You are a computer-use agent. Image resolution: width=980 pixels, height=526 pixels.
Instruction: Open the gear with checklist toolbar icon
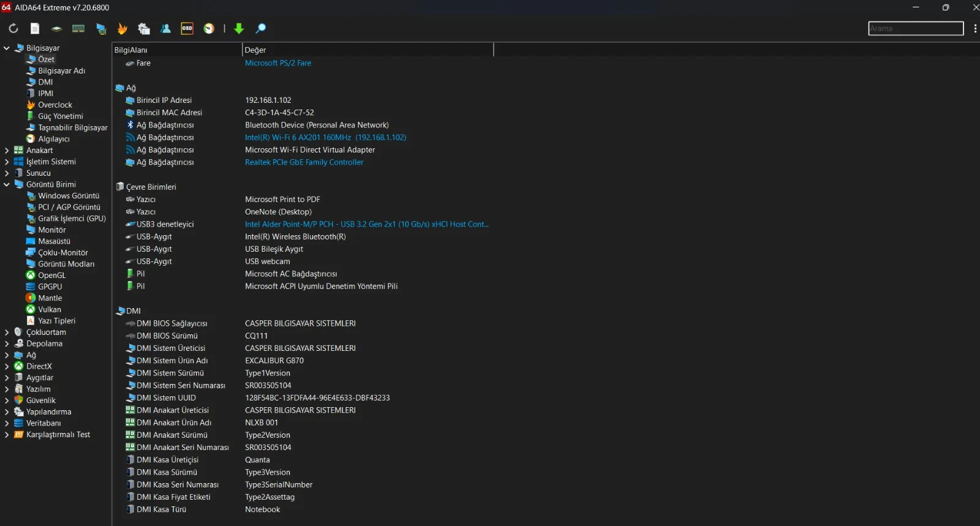tap(144, 28)
